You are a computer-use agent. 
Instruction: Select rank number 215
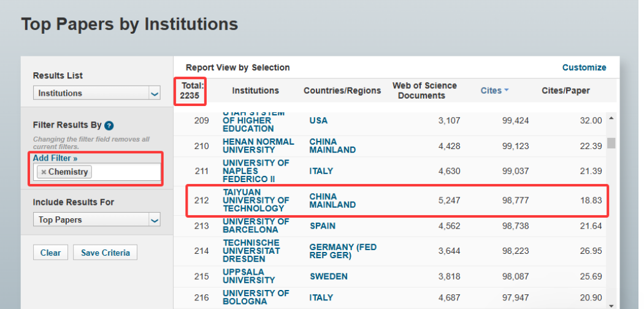click(201, 276)
